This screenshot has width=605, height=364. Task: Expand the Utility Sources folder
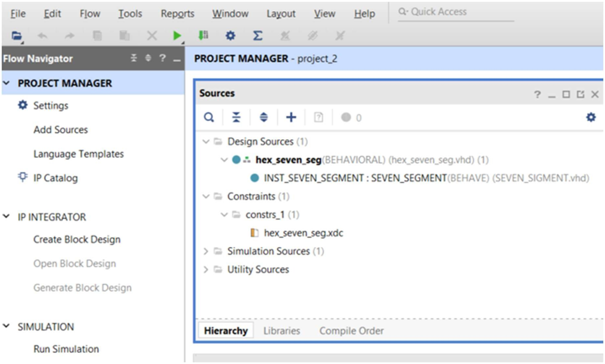pos(205,269)
